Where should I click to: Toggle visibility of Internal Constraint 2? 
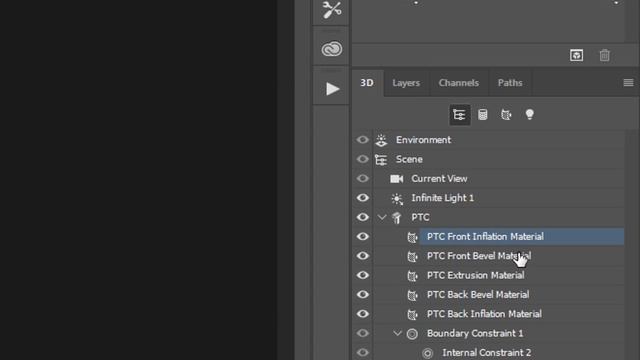362,352
